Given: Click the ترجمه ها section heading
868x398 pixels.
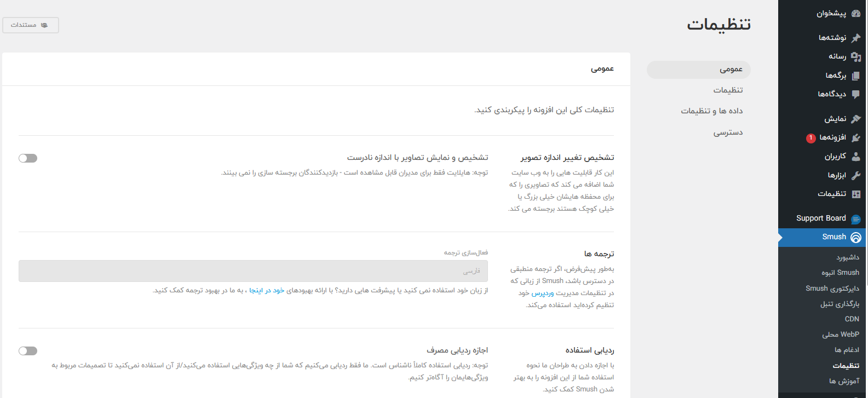Looking at the screenshot, I should [599, 254].
